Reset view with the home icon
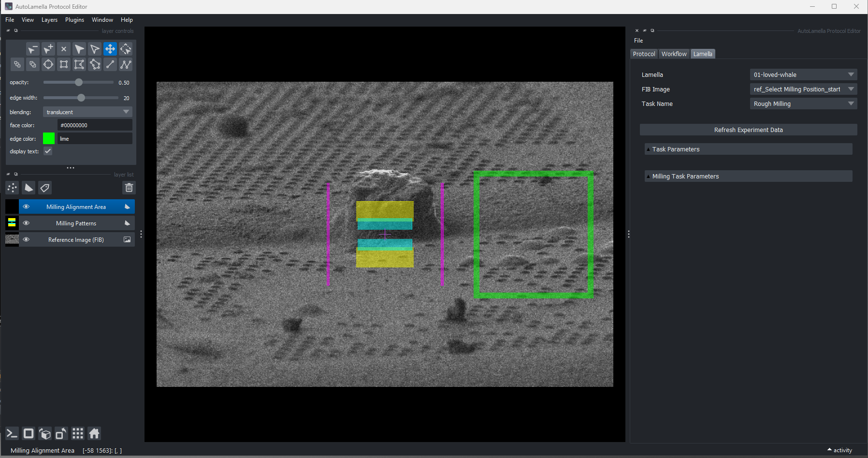The height and width of the screenshot is (458, 868). pos(94,433)
